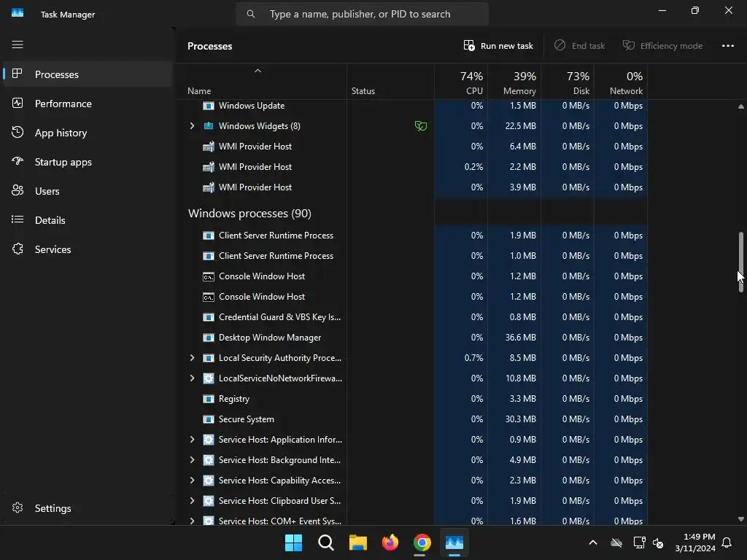Sort processes by Disk column
Screen dimensions: 747x560
568,82
